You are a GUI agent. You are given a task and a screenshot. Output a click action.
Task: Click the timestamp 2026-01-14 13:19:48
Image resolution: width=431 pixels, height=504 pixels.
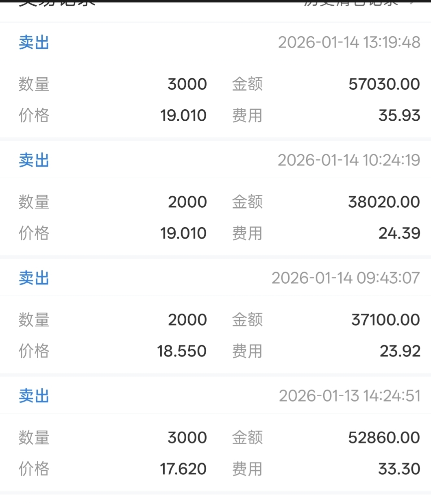click(349, 42)
